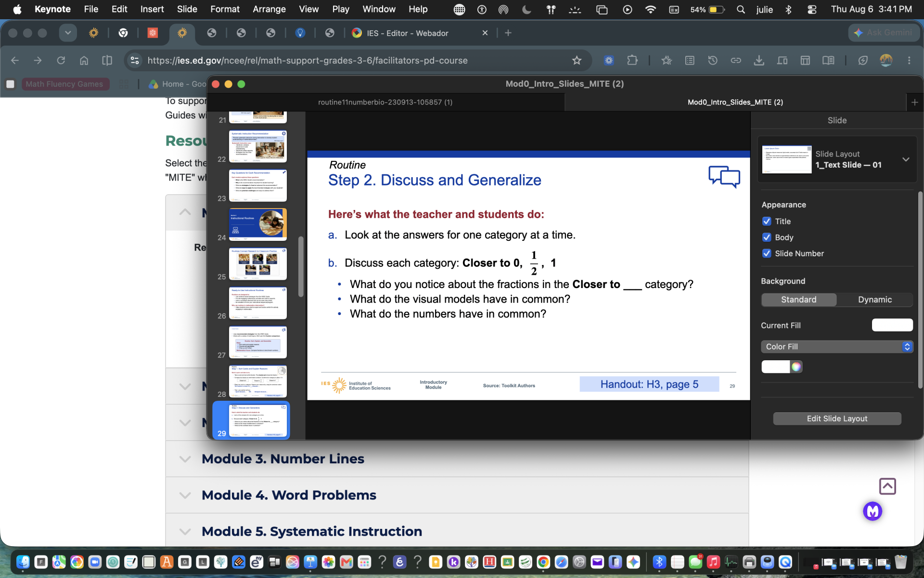The height and width of the screenshot is (578, 924).
Task: Select slide 22 thumbnail
Action: (x=257, y=146)
